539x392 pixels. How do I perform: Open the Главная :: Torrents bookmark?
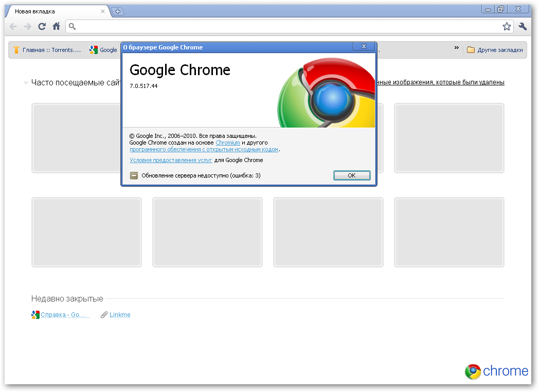[x=47, y=50]
